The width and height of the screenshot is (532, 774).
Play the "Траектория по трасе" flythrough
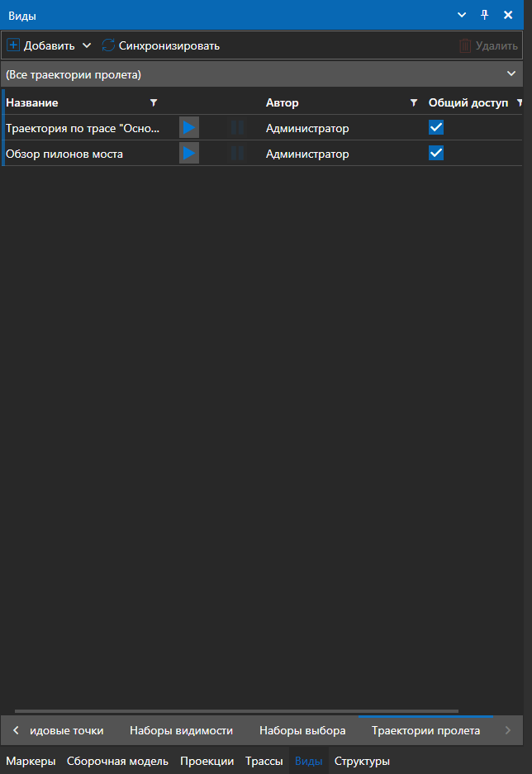coord(189,128)
